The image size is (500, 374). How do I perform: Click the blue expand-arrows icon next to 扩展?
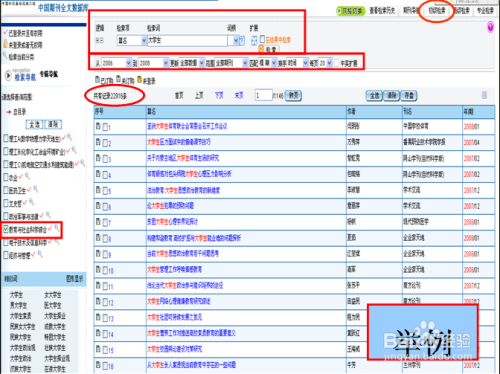(254, 40)
